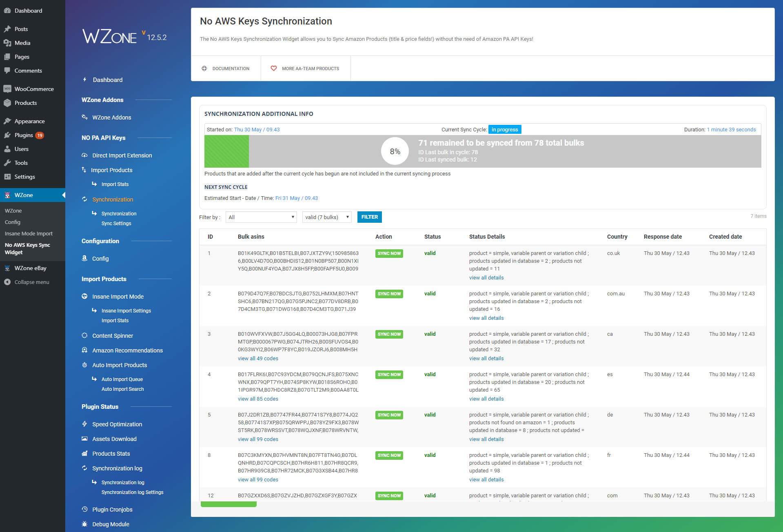783x532 pixels.
Task: Click the documentation lifebuoy icon
Action: point(204,69)
